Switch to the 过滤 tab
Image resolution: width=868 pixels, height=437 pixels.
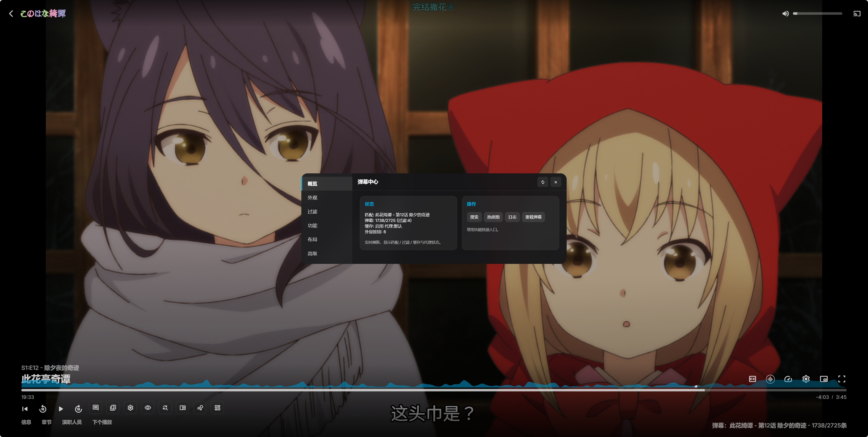(x=312, y=211)
